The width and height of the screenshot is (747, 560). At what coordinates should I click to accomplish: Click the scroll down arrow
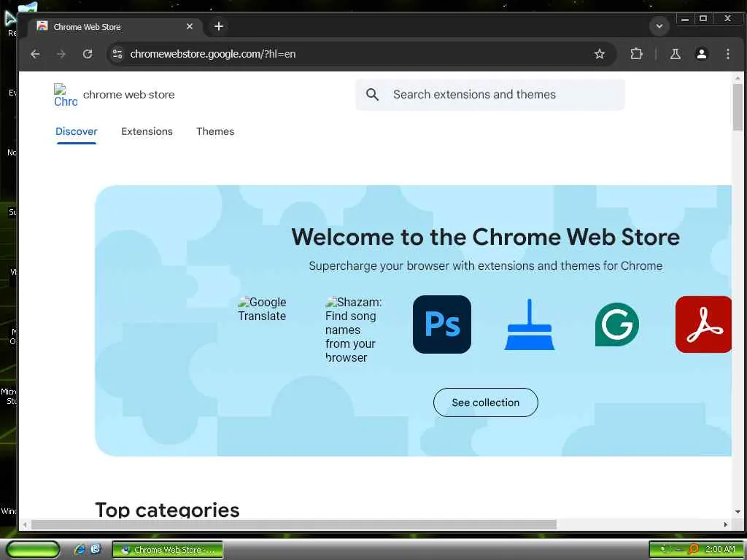(738, 512)
